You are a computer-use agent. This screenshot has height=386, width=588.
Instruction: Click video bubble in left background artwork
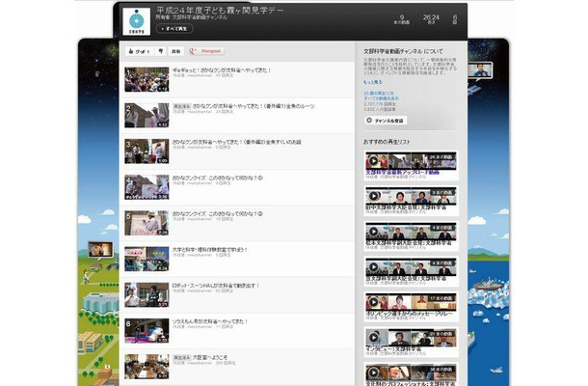[100, 249]
